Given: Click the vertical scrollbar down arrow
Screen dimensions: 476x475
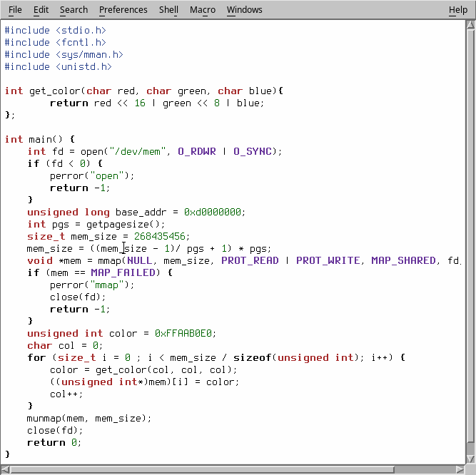Looking at the screenshot, I should pos(470,457).
